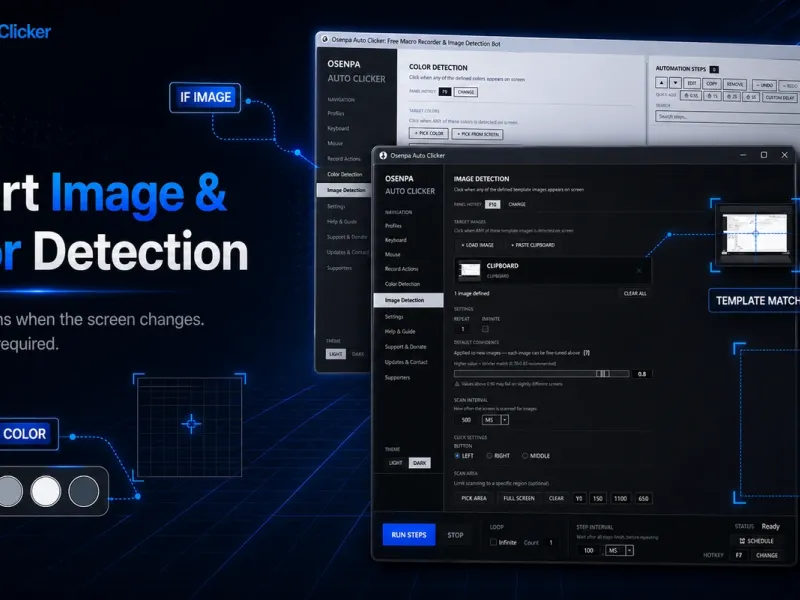Click the blue RUN STEPS button
This screenshot has height=600, width=800.
409,535
